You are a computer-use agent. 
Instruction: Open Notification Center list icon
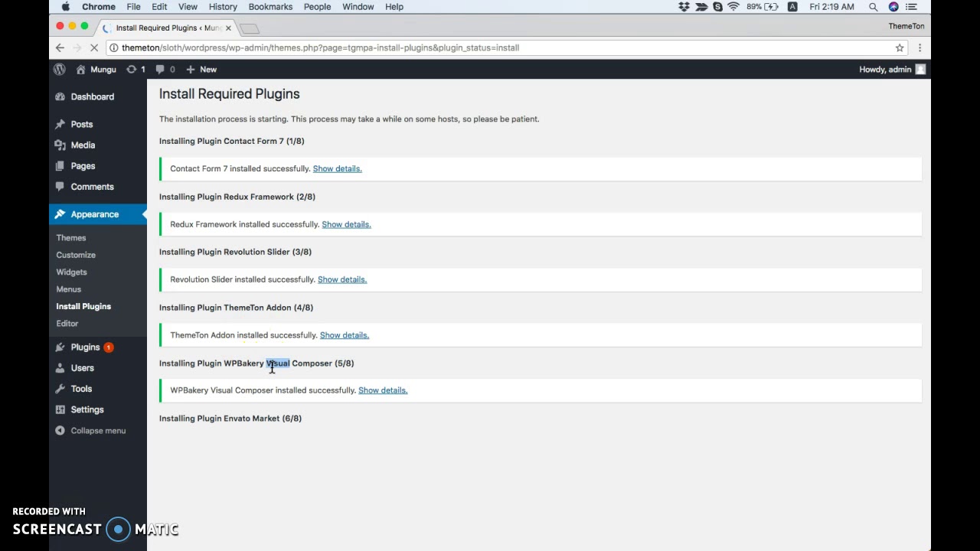(x=911, y=7)
